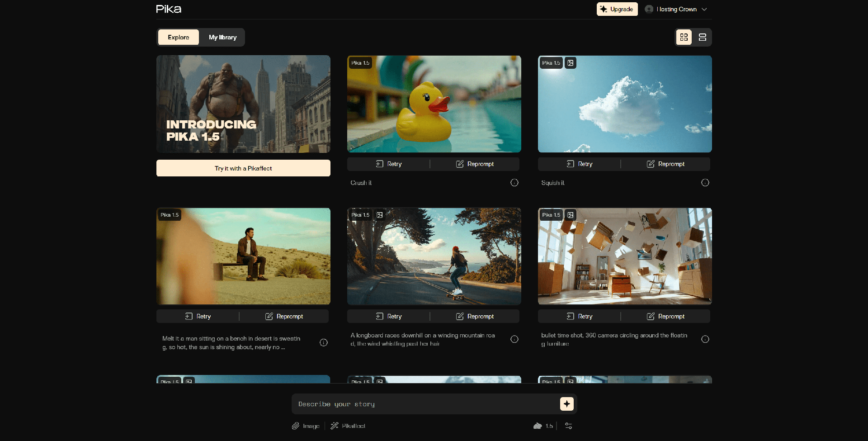This screenshot has height=441, width=868.
Task: Attach an image with Image button
Action: tap(306, 426)
